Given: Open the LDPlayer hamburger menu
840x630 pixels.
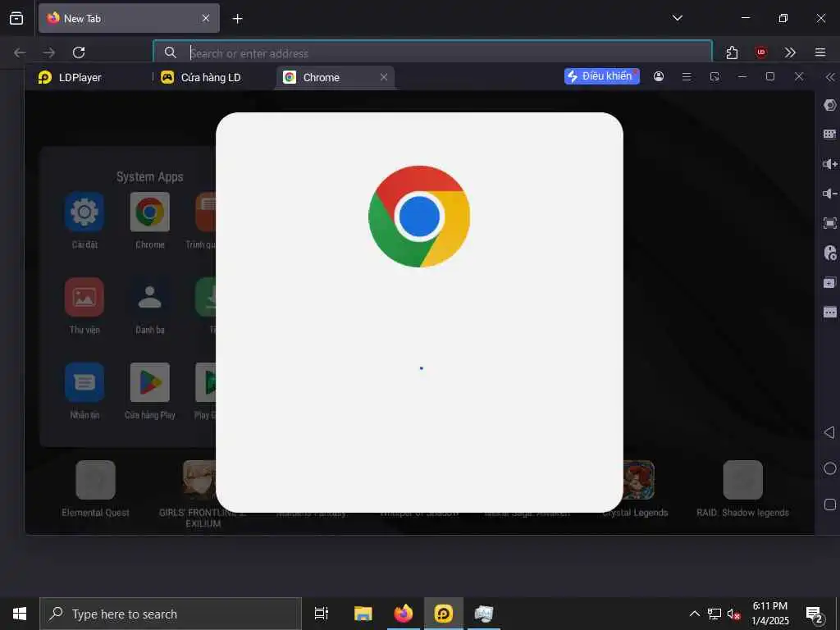Looking at the screenshot, I should 687,76.
